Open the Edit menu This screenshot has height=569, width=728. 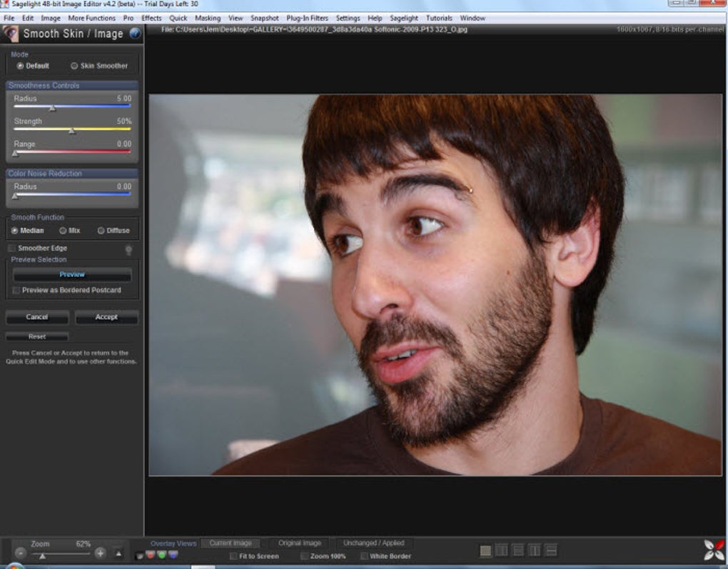(28, 18)
